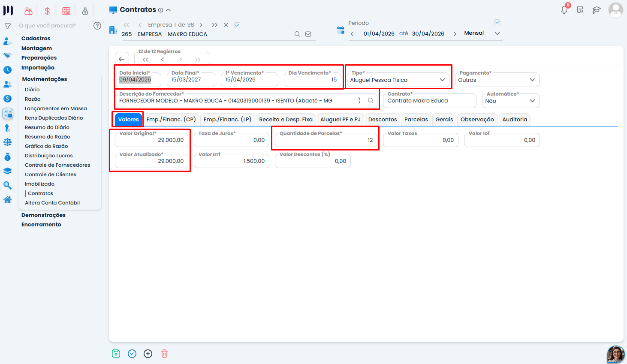Click the Data Final date field
This screenshot has width=627, height=364.
pyautogui.click(x=191, y=80)
